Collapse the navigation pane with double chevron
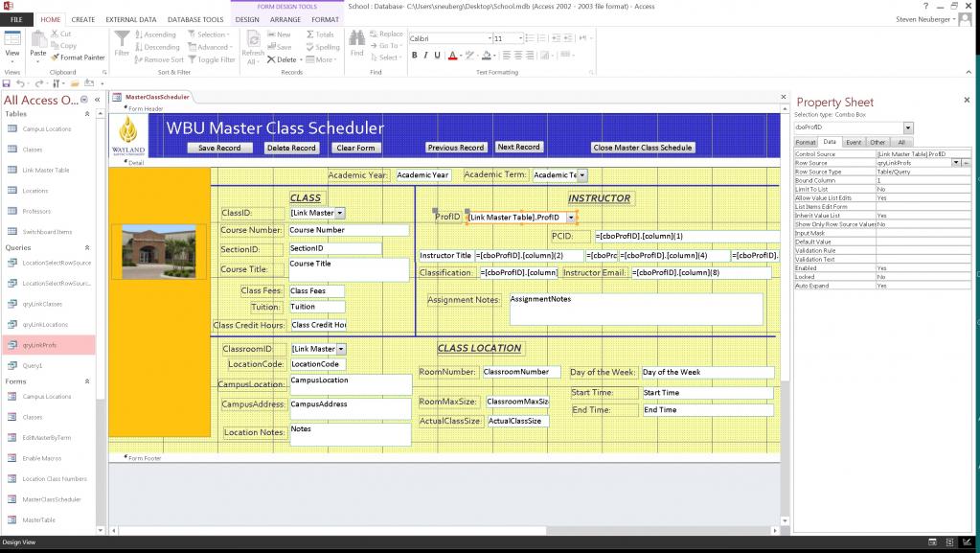The image size is (980, 553). (x=98, y=100)
